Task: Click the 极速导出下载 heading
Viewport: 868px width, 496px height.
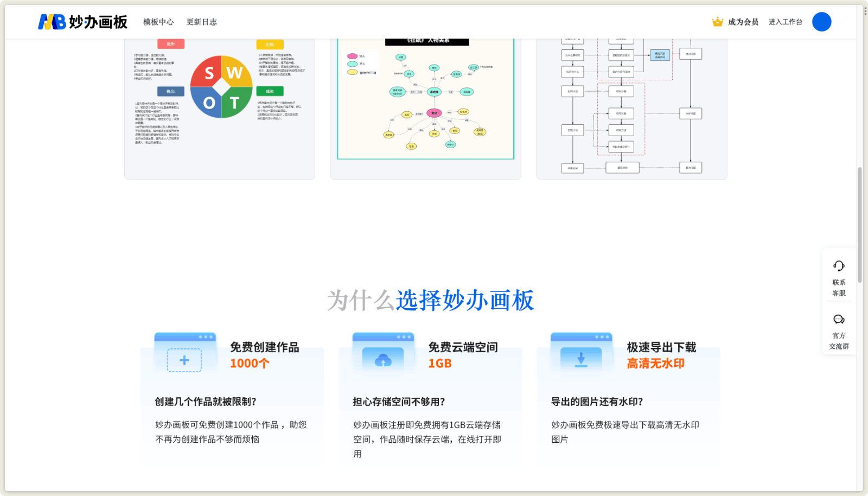Action: [661, 347]
